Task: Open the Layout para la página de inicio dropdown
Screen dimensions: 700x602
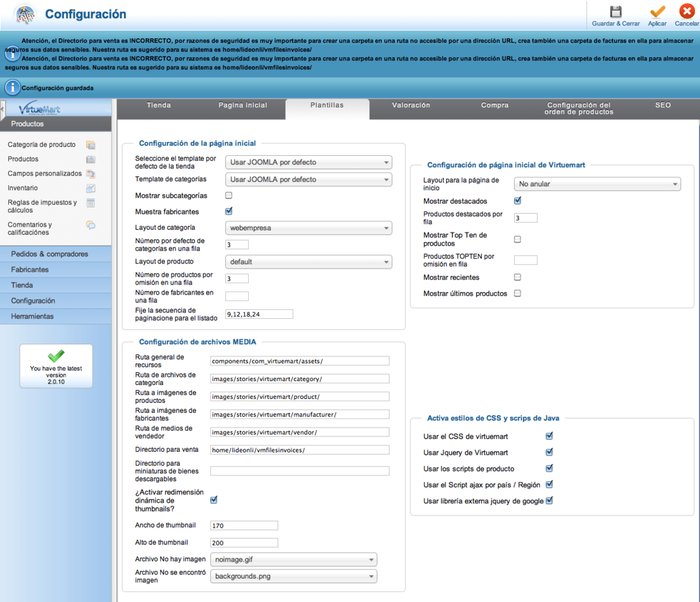Action: click(x=598, y=184)
